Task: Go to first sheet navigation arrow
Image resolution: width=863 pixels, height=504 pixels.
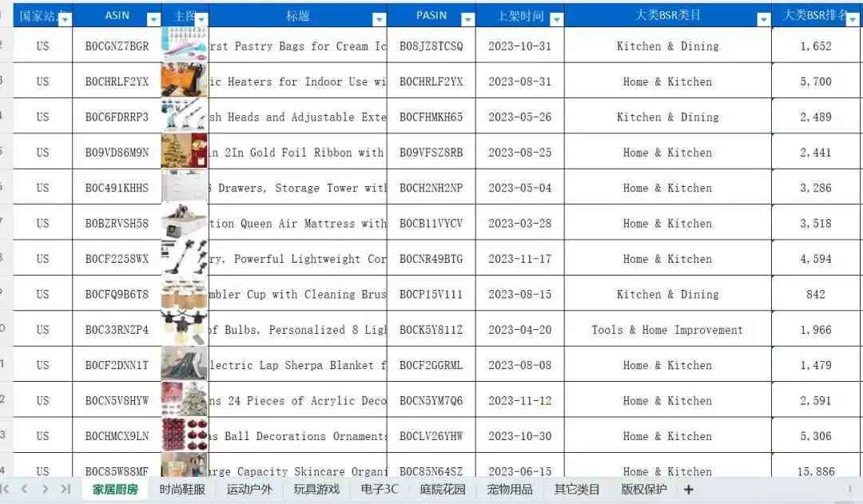Action: pyautogui.click(x=6, y=489)
